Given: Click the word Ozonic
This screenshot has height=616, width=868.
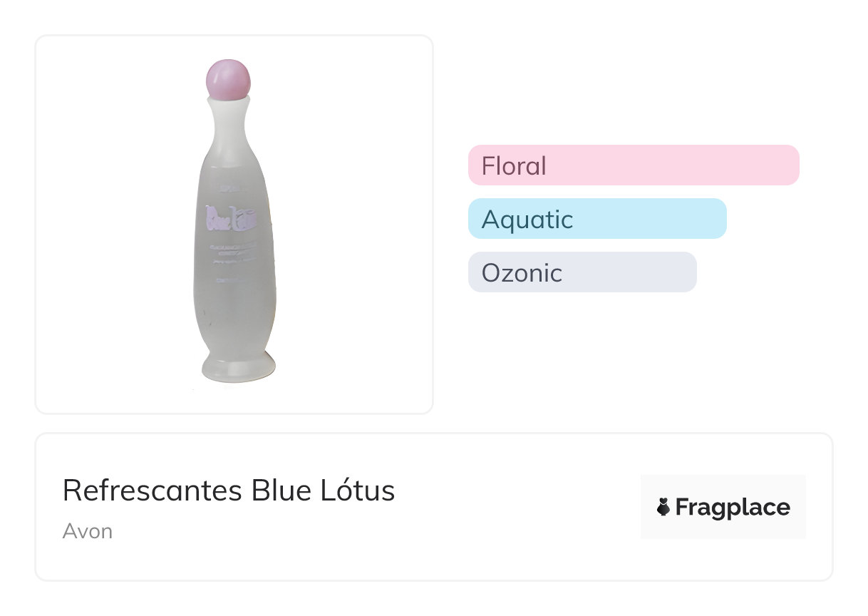Looking at the screenshot, I should (x=522, y=273).
